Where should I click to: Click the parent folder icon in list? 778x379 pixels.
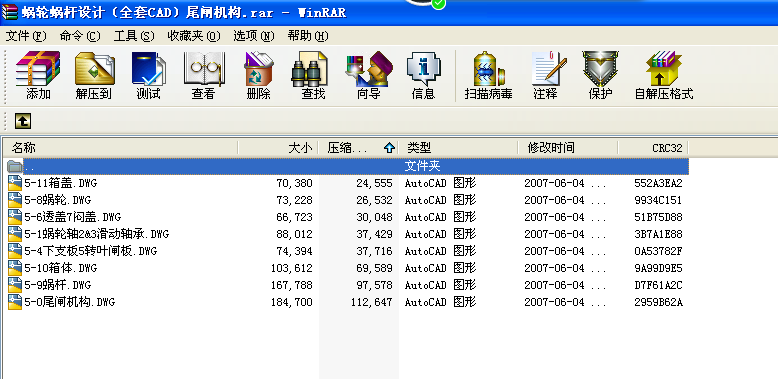[x=15, y=166]
